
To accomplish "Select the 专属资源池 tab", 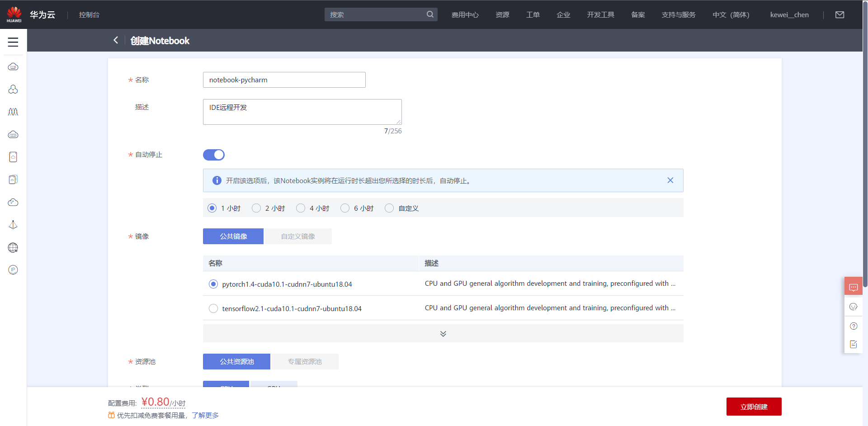I will (305, 361).
